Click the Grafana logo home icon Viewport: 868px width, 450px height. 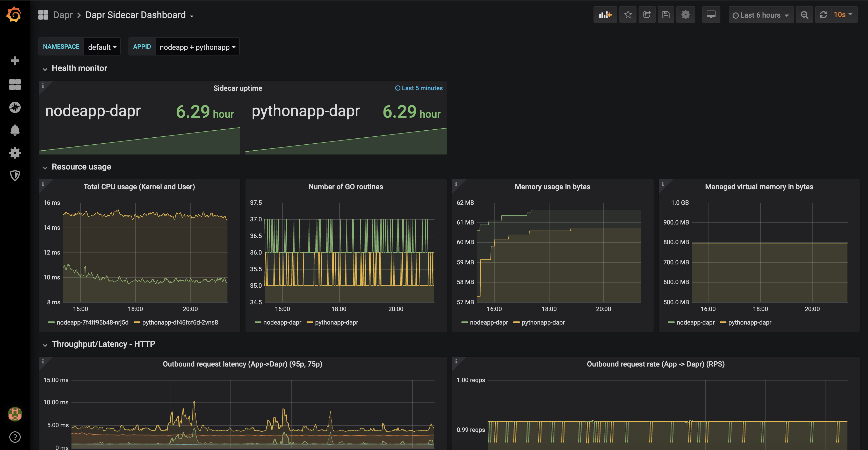[14, 15]
